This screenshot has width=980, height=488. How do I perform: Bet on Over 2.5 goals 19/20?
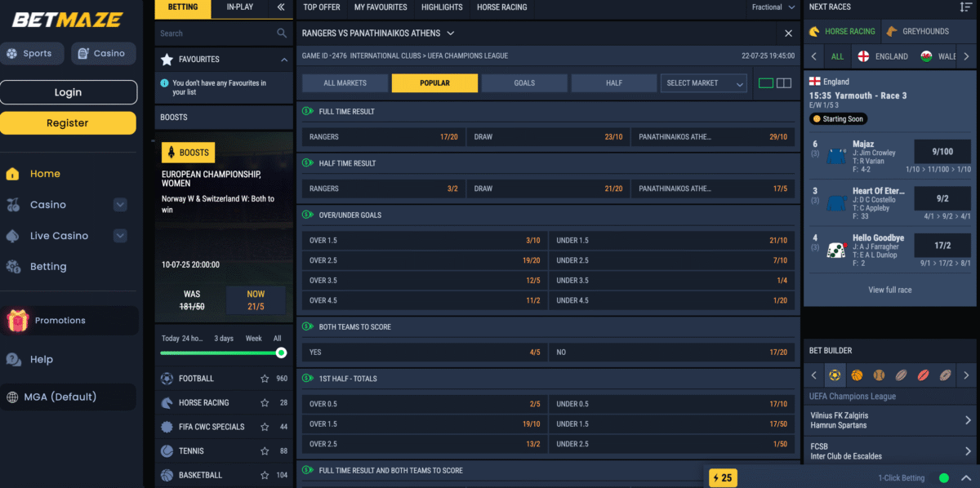pyautogui.click(x=424, y=260)
